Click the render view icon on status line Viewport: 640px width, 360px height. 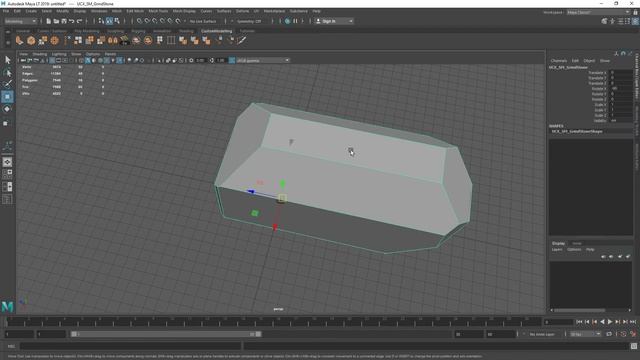coord(287,21)
